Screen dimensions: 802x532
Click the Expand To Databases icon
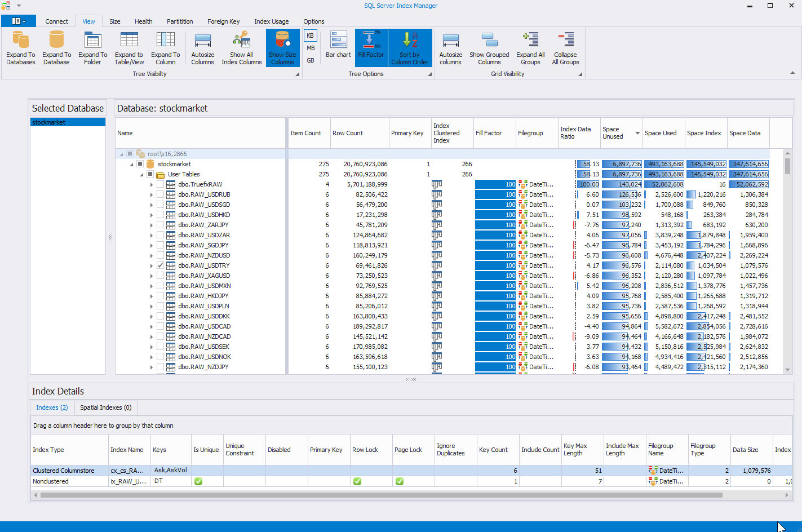point(21,40)
